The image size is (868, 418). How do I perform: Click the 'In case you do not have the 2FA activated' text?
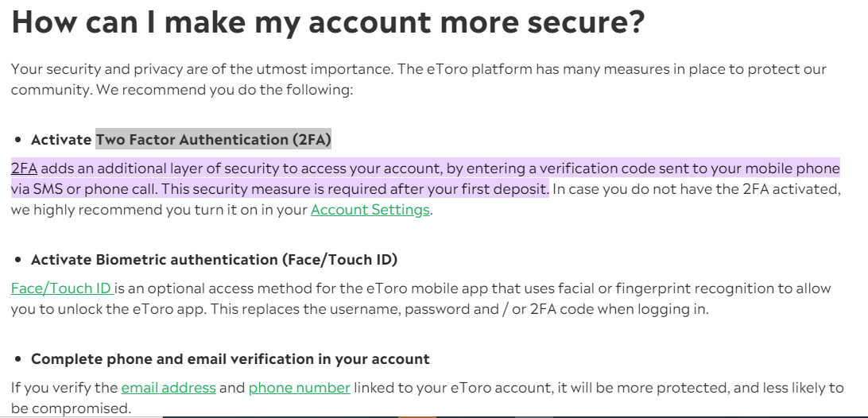696,189
